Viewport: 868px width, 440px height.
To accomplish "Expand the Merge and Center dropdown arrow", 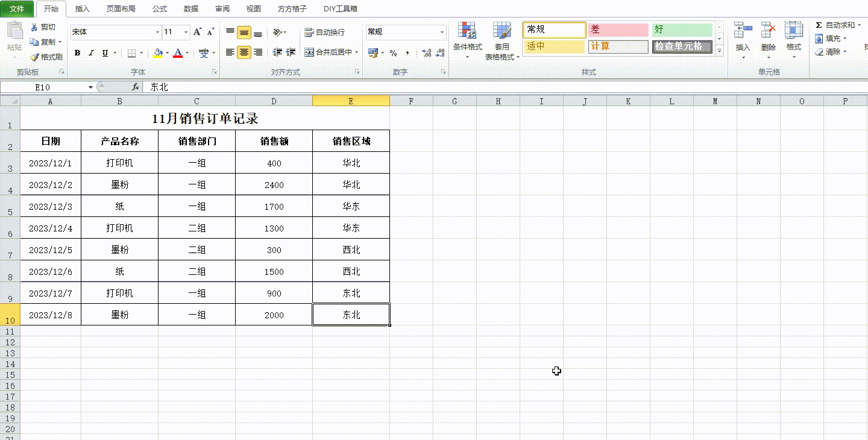I will pyautogui.click(x=356, y=52).
